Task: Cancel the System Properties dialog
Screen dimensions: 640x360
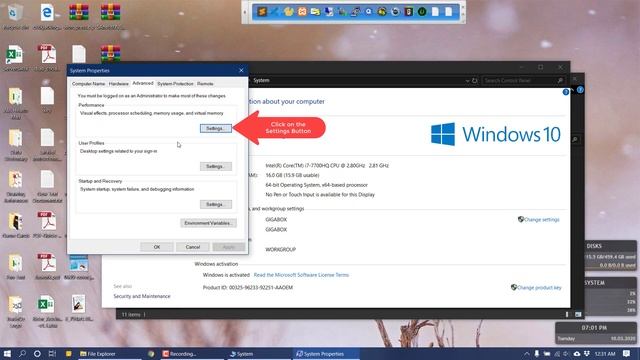Action: click(x=193, y=247)
